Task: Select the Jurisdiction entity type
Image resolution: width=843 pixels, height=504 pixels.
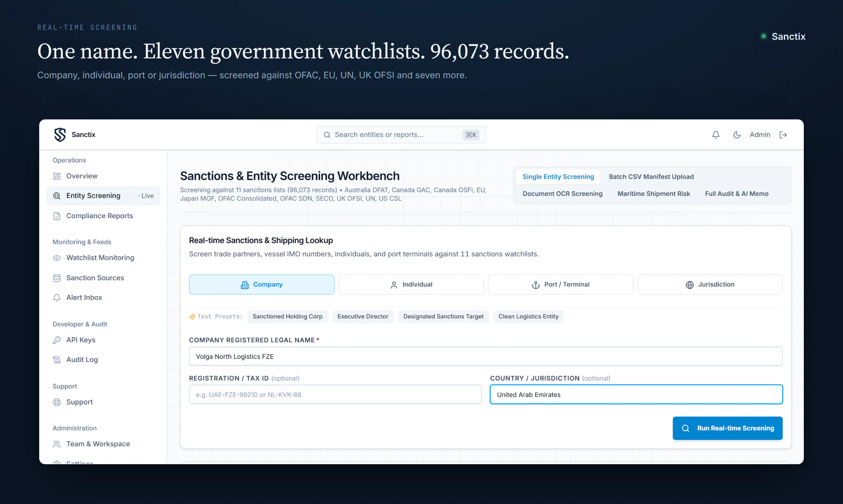Action: pos(710,284)
